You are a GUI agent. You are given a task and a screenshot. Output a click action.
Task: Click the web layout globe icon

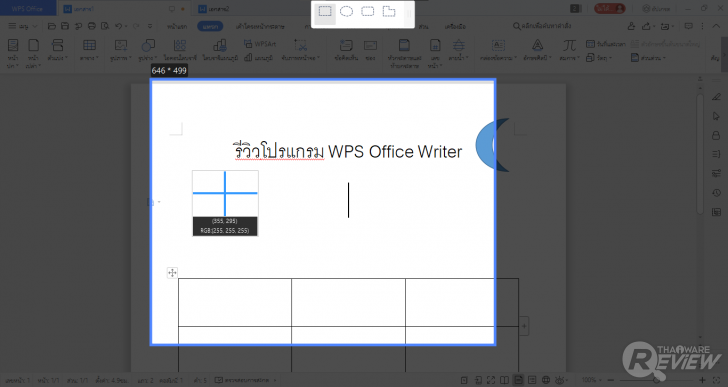[546, 380]
